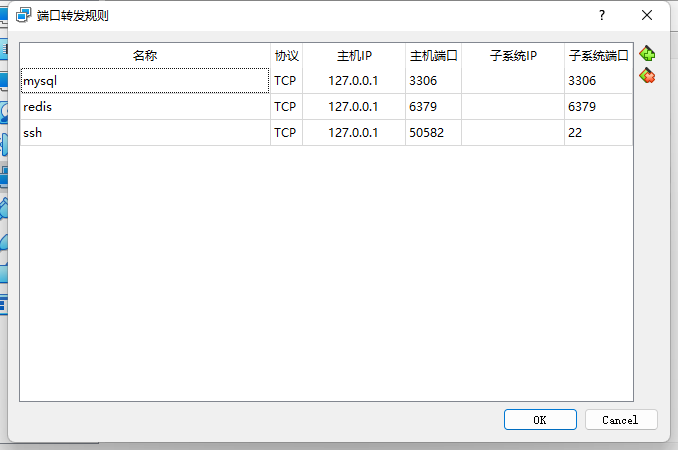The height and width of the screenshot is (450, 678).
Task: Select guest port 6379 cell
Action: (598, 107)
